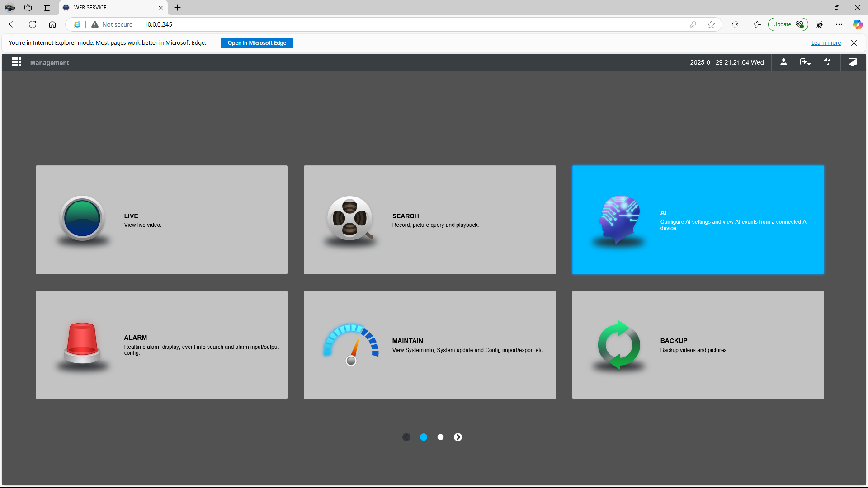Select the WEB SERVICE browser tab
Image resolution: width=868 pixels, height=488 pixels.
click(x=113, y=8)
